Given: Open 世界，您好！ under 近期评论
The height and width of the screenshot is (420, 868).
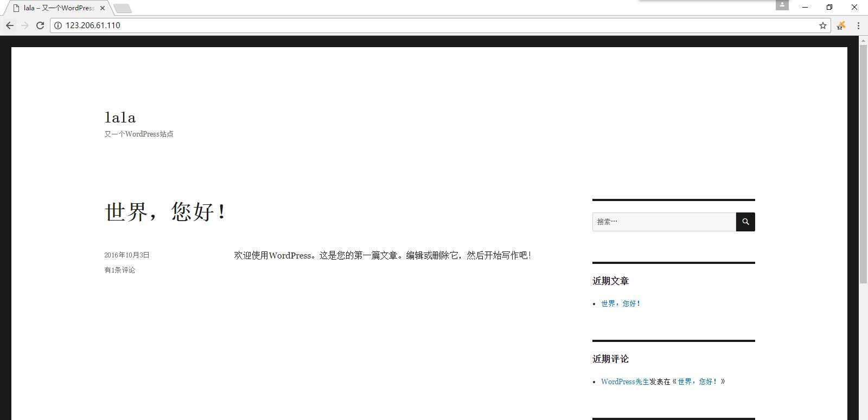Looking at the screenshot, I should click(x=698, y=382).
